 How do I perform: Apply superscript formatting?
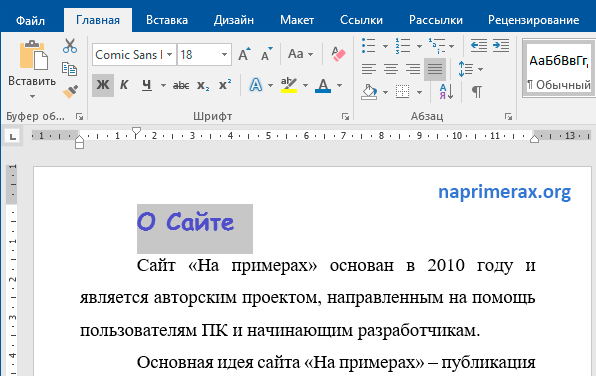(x=225, y=84)
